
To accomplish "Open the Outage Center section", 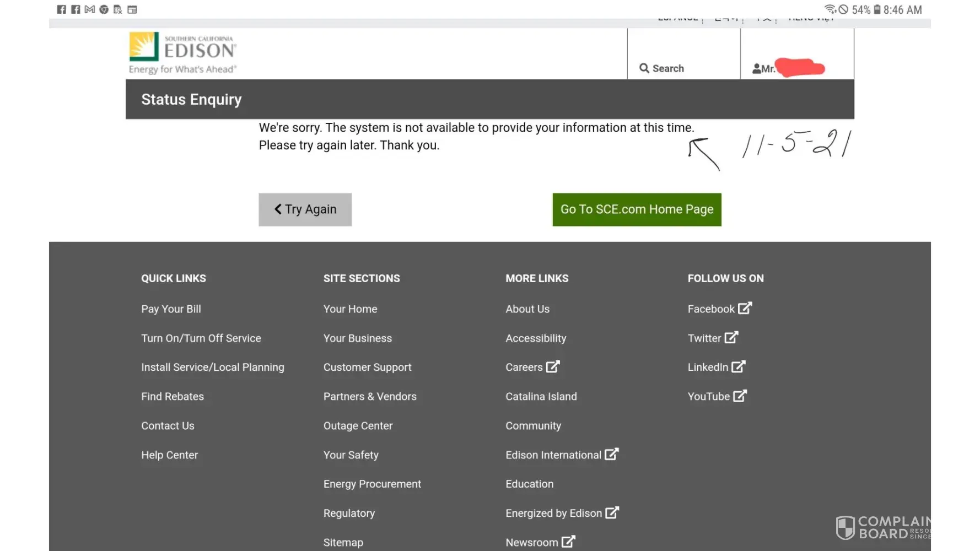I will (x=358, y=426).
